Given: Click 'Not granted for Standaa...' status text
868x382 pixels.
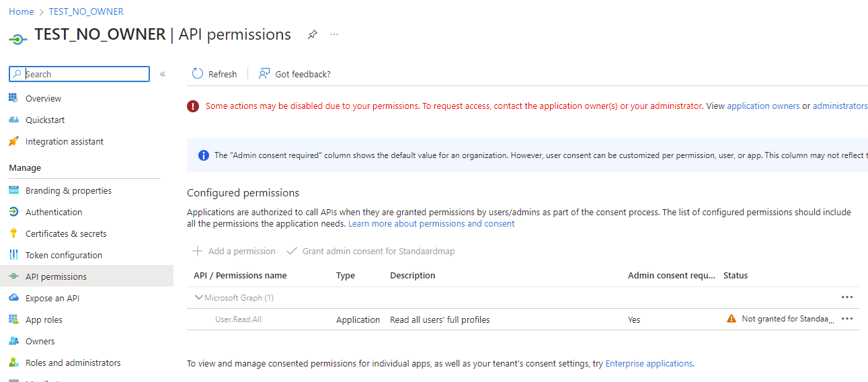Looking at the screenshot, I should [x=788, y=319].
